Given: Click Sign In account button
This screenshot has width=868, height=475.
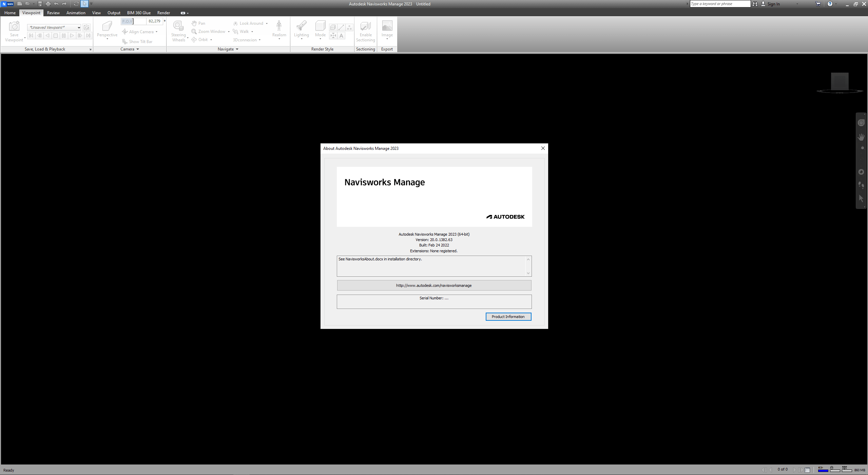Looking at the screenshot, I should [770, 4].
